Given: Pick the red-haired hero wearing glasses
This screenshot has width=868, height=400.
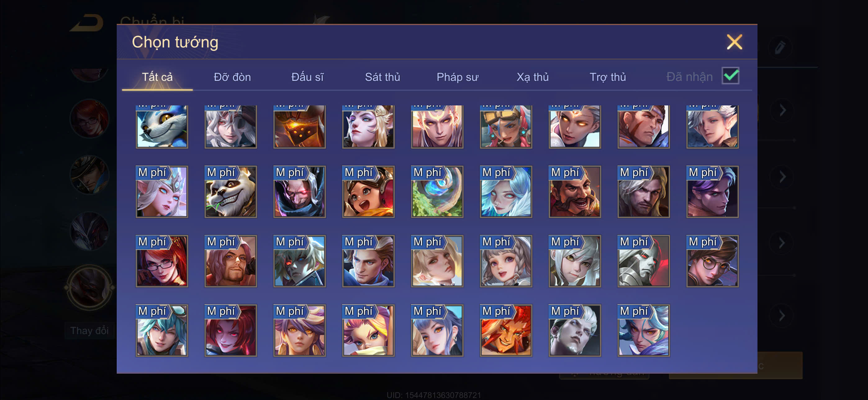Looking at the screenshot, I should coord(162,261).
